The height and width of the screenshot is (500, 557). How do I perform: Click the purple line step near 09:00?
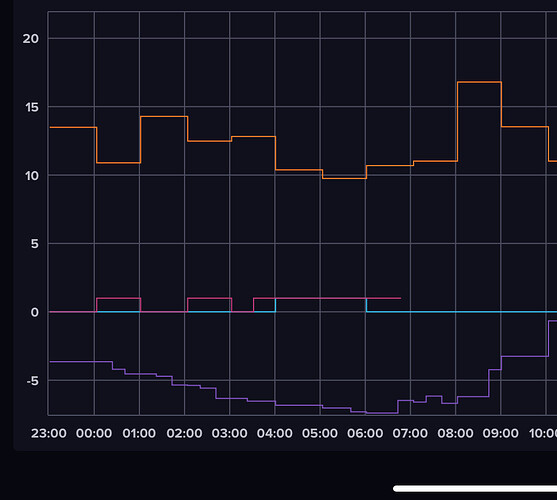(x=501, y=363)
